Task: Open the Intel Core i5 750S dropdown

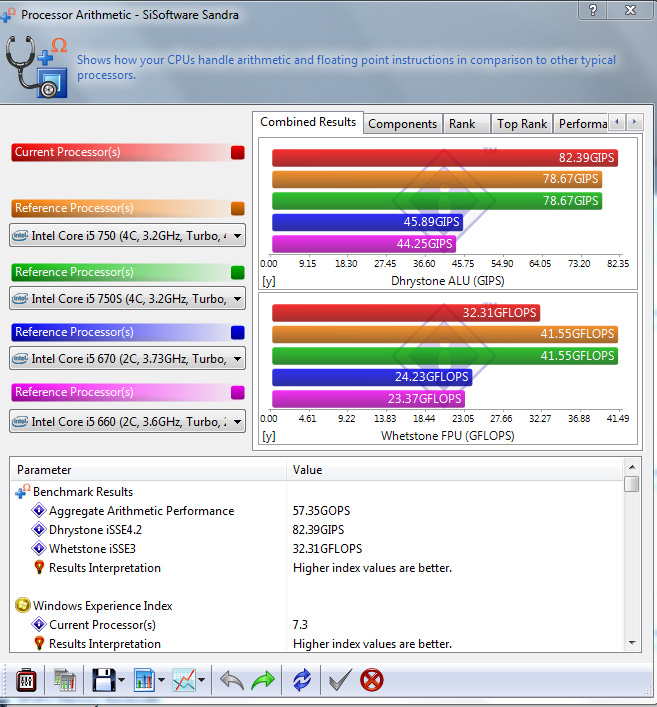Action: 128,298
